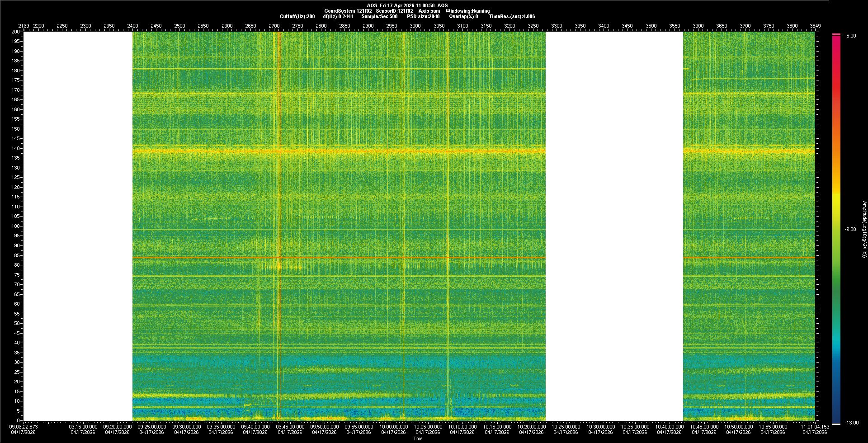Click the 'Overlap(%):0' header text
This screenshot has height=443, width=868.
click(463, 16)
